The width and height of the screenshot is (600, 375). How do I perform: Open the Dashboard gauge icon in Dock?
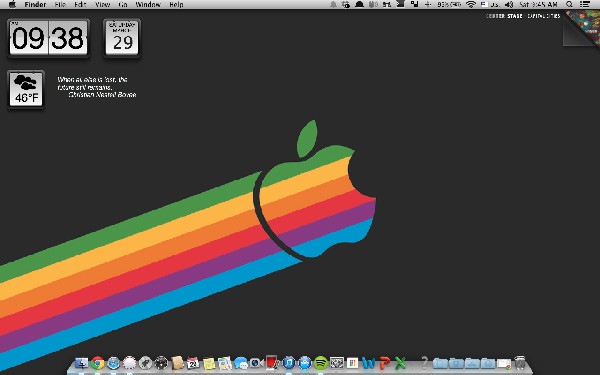pyautogui.click(x=161, y=362)
